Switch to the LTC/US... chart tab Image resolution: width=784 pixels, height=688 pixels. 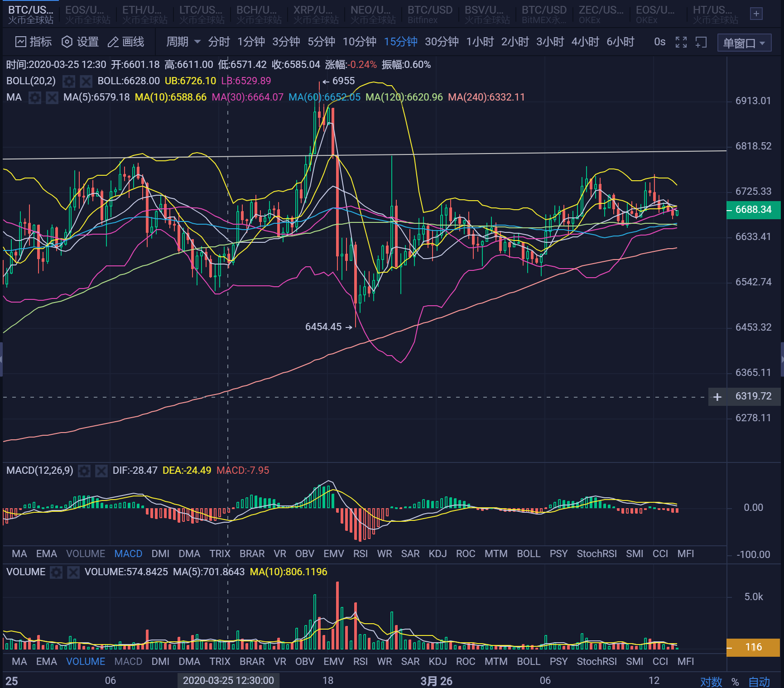202,14
